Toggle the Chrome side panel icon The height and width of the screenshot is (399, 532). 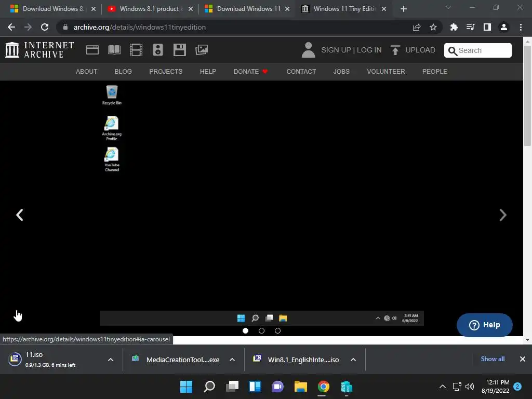click(x=487, y=27)
